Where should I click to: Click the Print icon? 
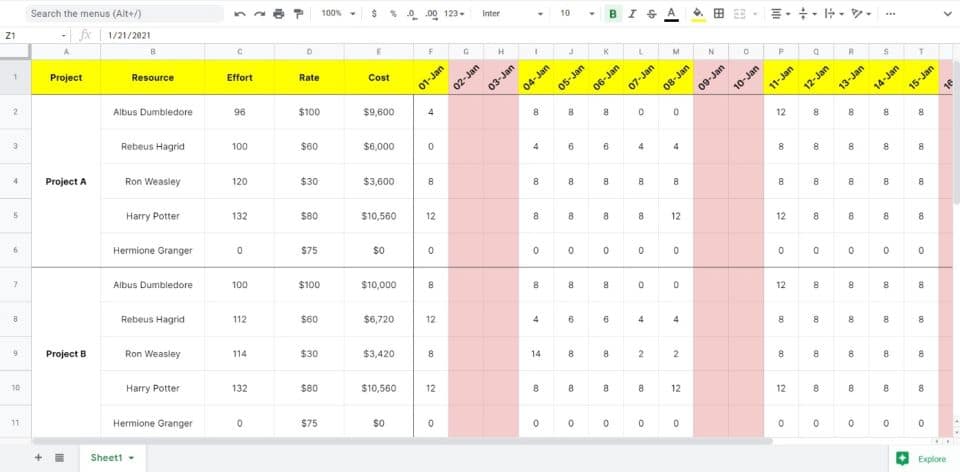pyautogui.click(x=279, y=13)
